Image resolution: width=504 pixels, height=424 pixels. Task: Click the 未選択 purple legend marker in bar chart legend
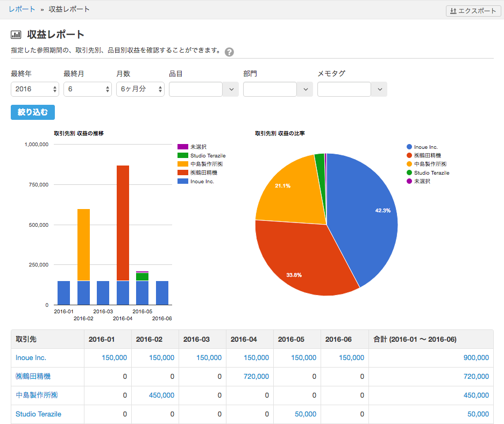pyautogui.click(x=182, y=146)
